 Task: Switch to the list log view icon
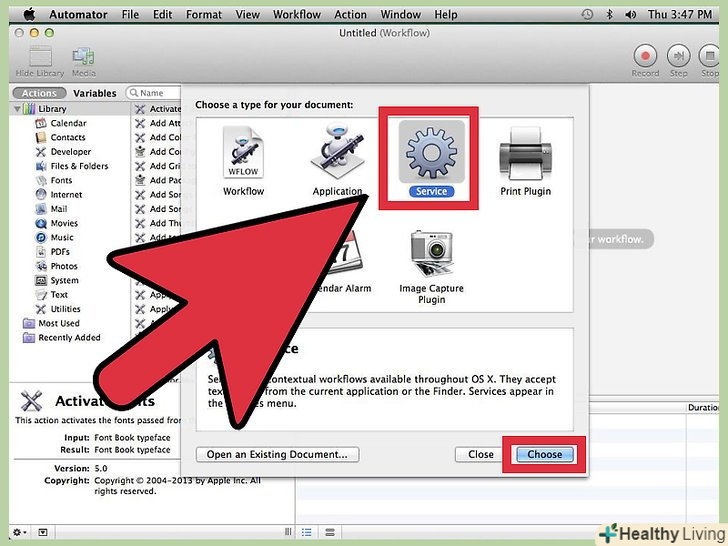click(306, 532)
